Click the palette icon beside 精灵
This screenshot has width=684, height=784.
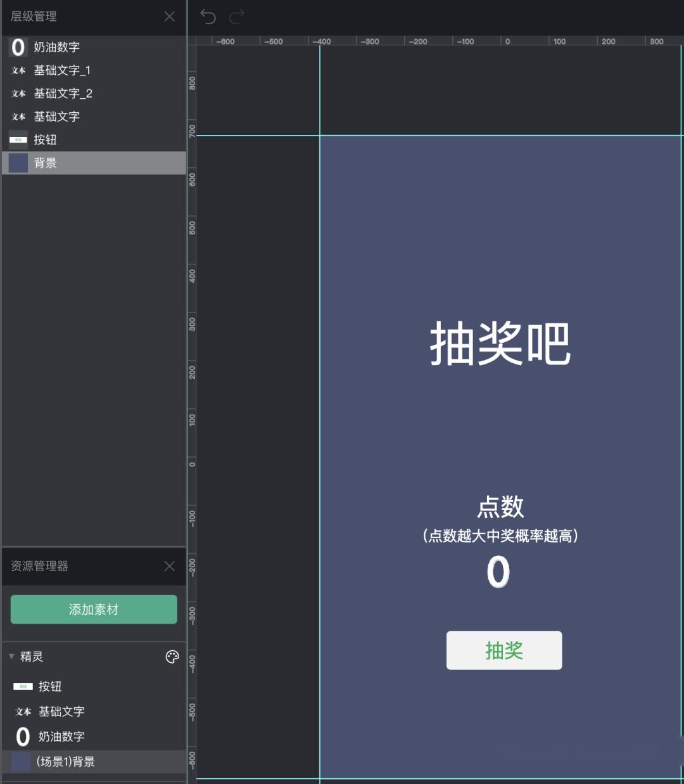172,657
